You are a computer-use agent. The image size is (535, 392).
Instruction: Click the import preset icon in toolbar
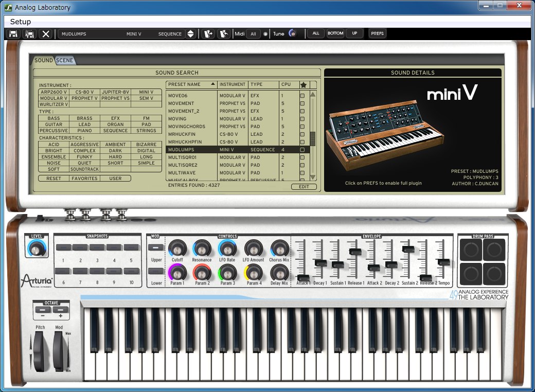click(208, 34)
